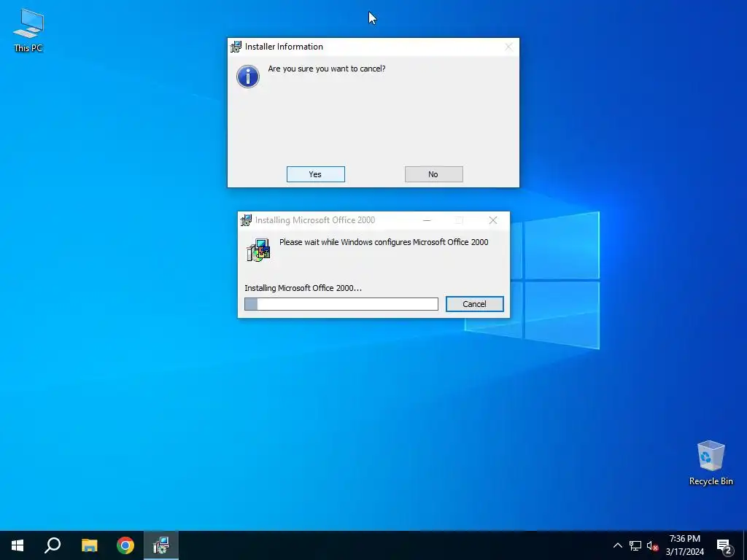This screenshot has width=747, height=560.
Task: Close the Installing Microsoft Office 2000 window
Action: [x=493, y=220]
